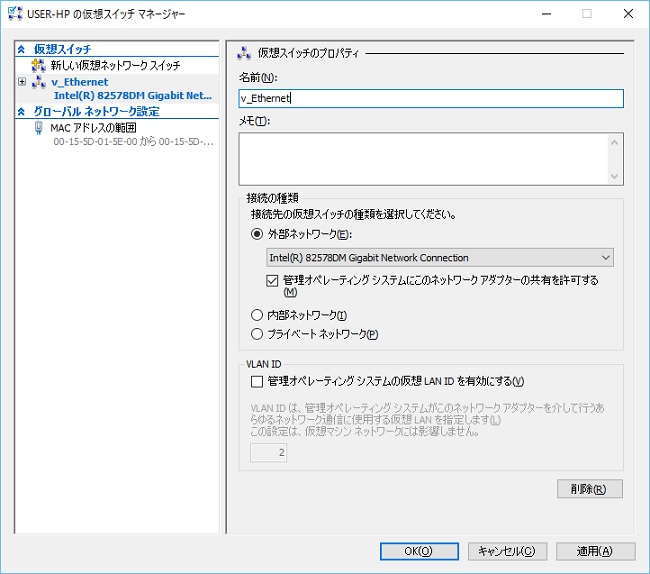Click the OK(O) button
Screen dimensions: 650x574
pos(419,551)
